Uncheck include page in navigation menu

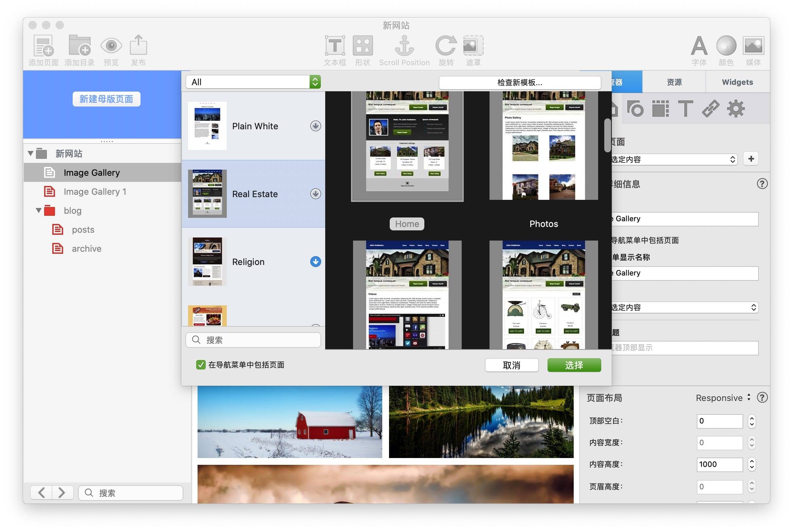pos(201,365)
